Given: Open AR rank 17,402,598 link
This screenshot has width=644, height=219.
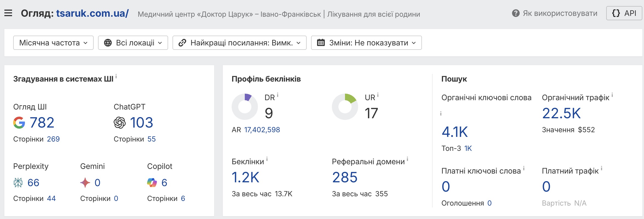Looking at the screenshot, I should pos(262,130).
